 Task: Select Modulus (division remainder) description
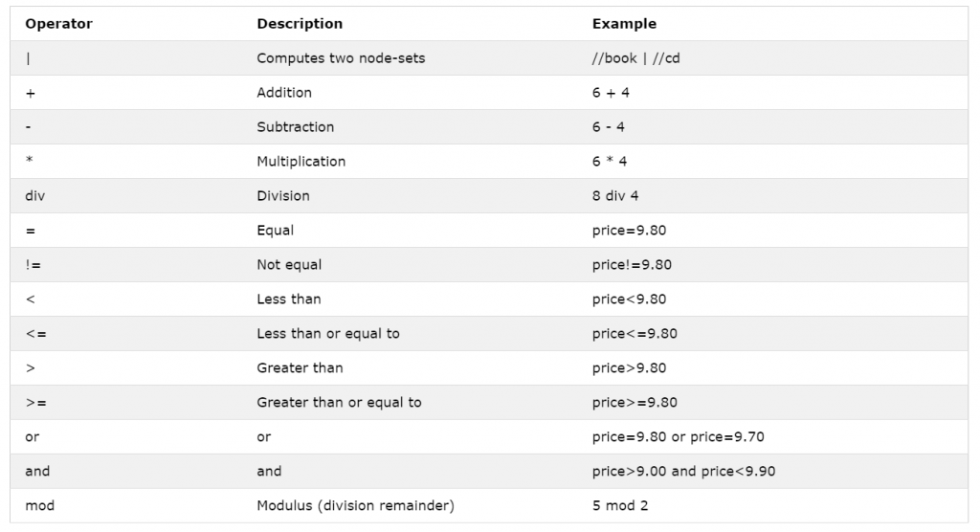(x=355, y=505)
